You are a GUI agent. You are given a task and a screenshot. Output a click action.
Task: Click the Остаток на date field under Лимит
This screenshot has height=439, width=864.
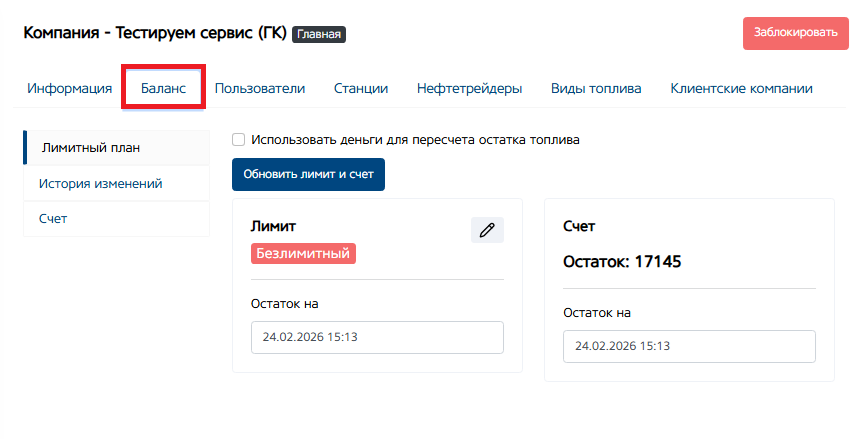pos(377,337)
